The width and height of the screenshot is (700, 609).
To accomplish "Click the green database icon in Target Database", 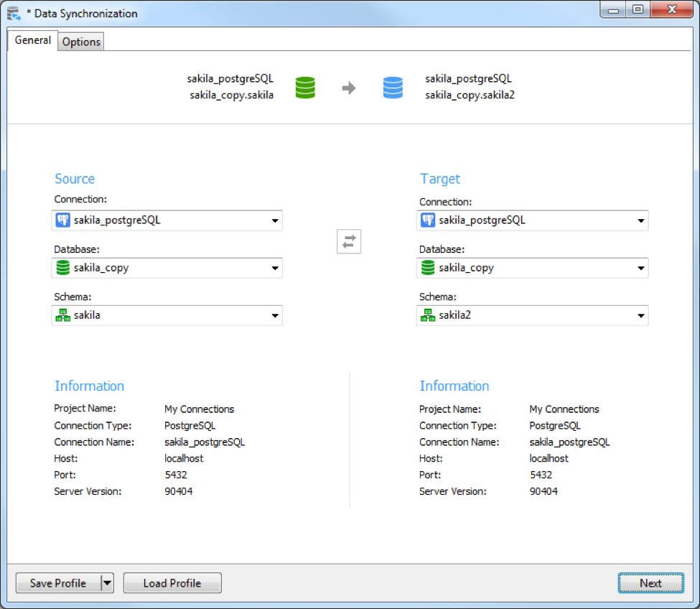I will [x=428, y=267].
